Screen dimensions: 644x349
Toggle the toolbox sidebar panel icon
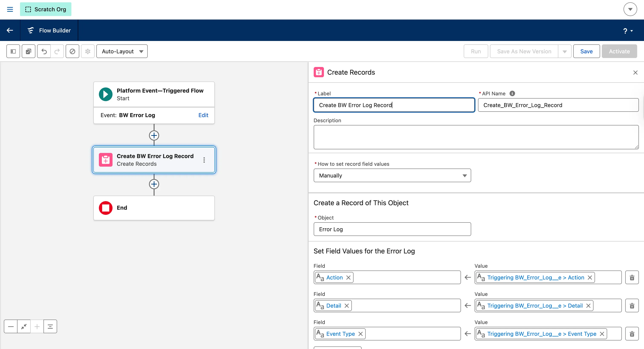pyautogui.click(x=13, y=51)
